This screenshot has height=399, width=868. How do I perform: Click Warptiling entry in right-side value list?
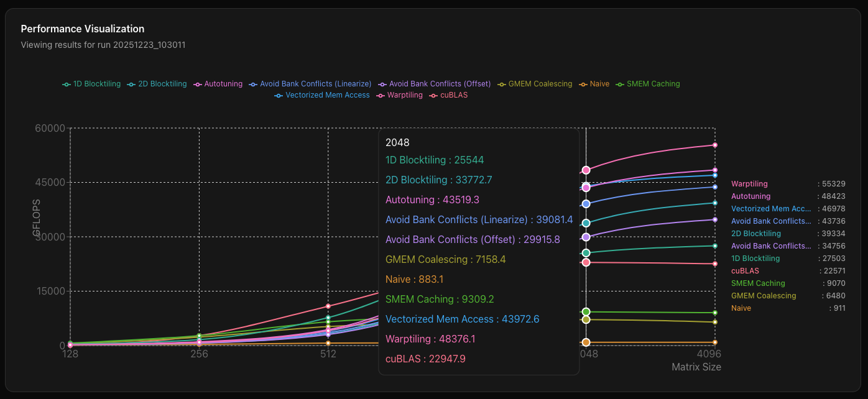pos(749,184)
